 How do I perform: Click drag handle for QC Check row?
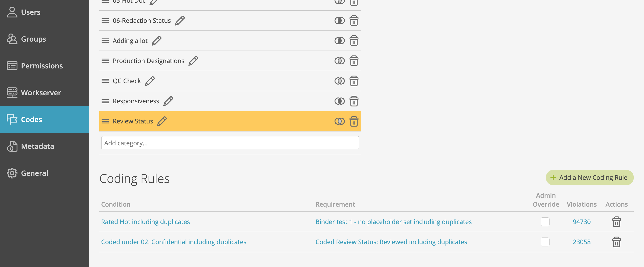tap(105, 81)
